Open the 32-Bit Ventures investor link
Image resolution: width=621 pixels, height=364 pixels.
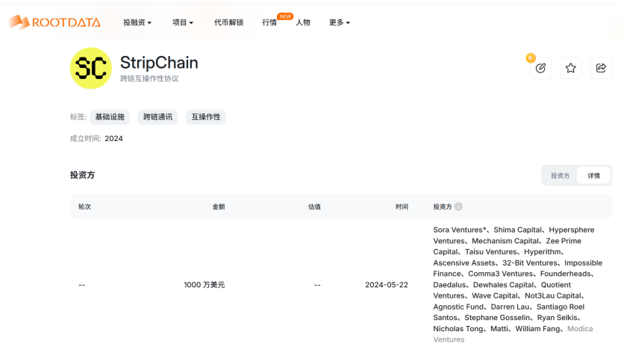click(x=529, y=263)
